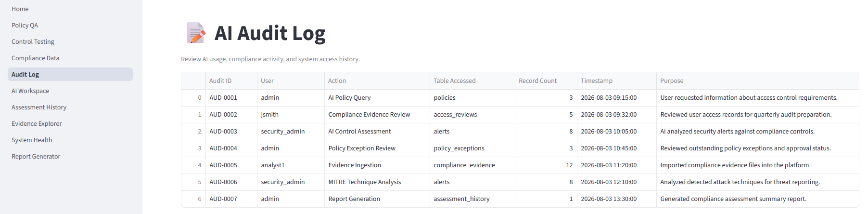Click the memo pencil icon beside title
Screen dimensions: 868x214
pos(196,33)
